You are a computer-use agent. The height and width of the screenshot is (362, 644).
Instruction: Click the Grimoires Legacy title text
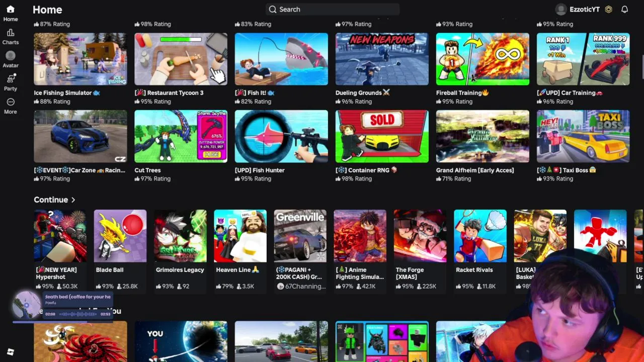(180, 270)
